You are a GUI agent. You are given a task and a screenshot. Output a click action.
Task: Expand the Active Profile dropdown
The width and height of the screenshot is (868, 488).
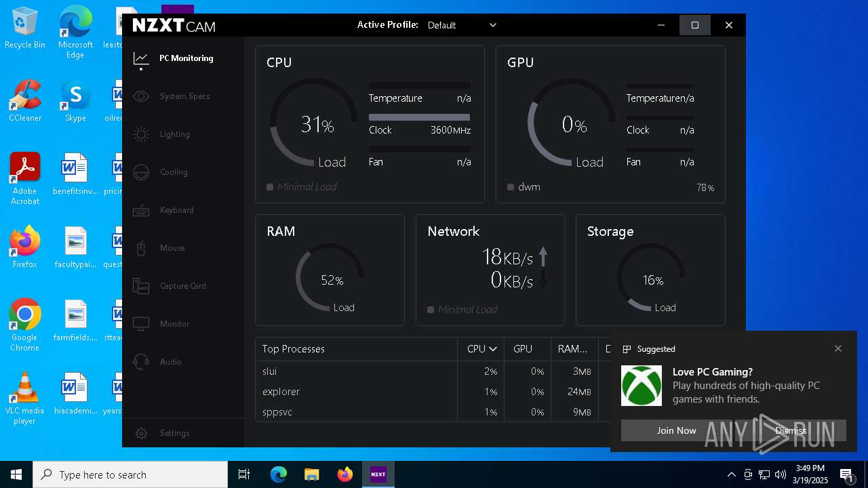point(462,25)
